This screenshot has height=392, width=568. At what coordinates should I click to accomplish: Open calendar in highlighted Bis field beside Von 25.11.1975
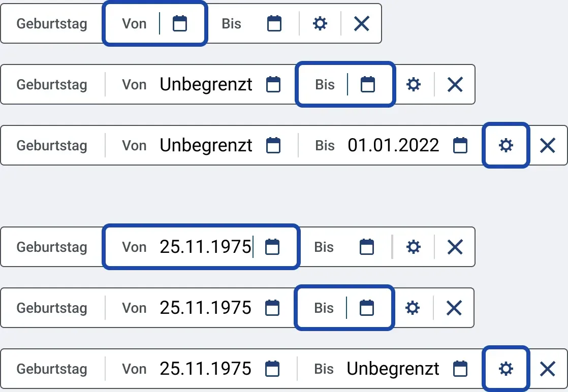367,308
